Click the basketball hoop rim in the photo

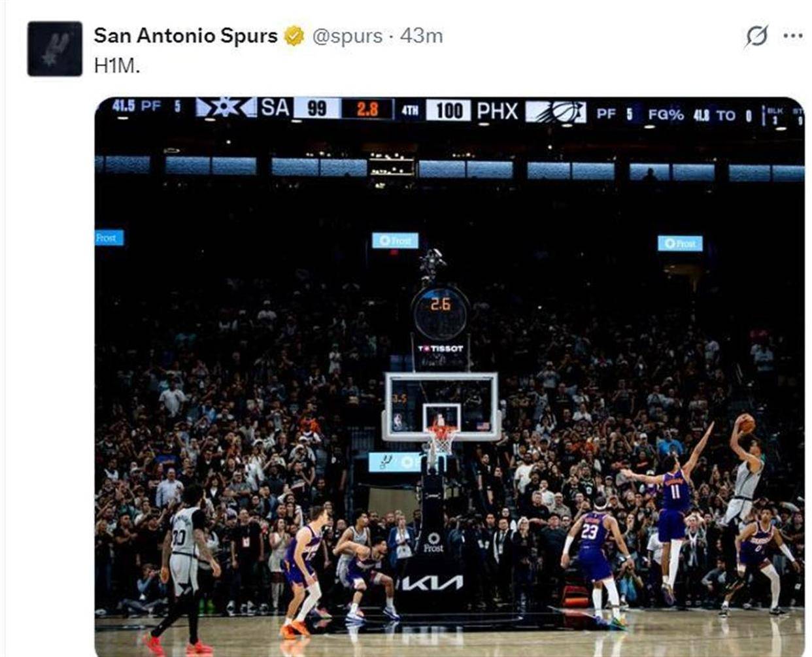tap(442, 430)
